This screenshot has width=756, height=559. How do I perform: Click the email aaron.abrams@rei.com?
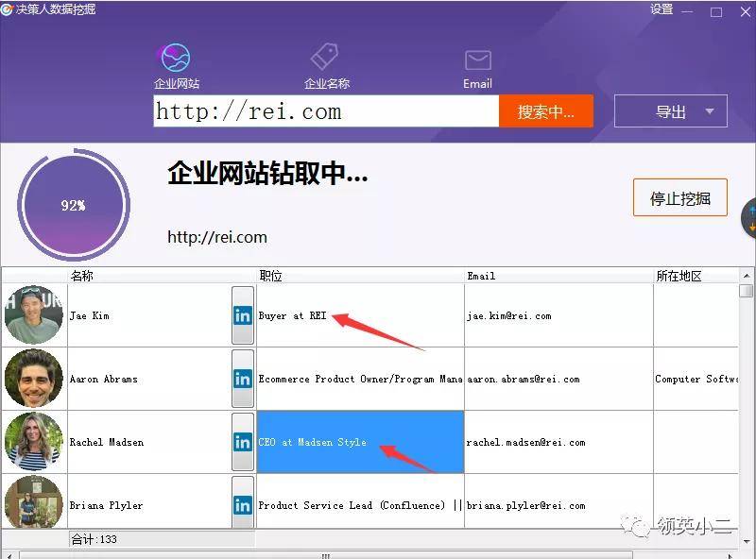(524, 380)
